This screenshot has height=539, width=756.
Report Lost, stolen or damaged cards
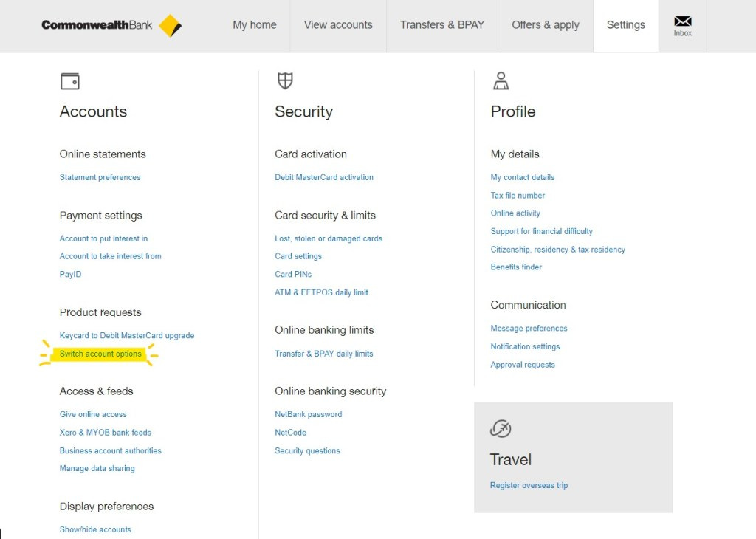[329, 238]
